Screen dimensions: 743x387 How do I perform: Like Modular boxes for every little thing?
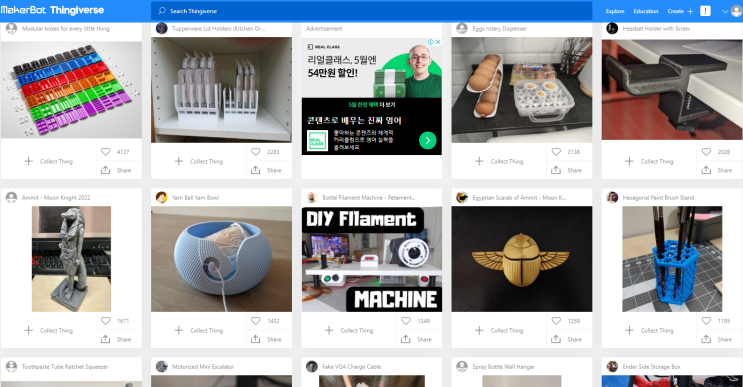(105, 152)
